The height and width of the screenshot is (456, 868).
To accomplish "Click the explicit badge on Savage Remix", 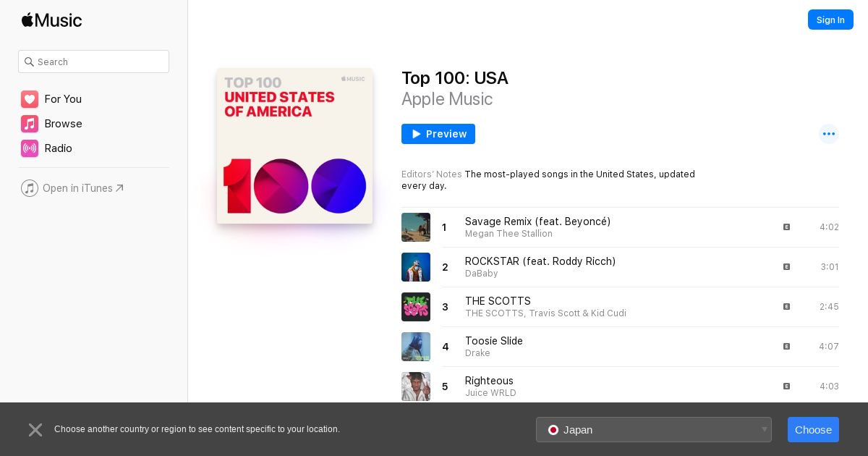I will pos(786,227).
